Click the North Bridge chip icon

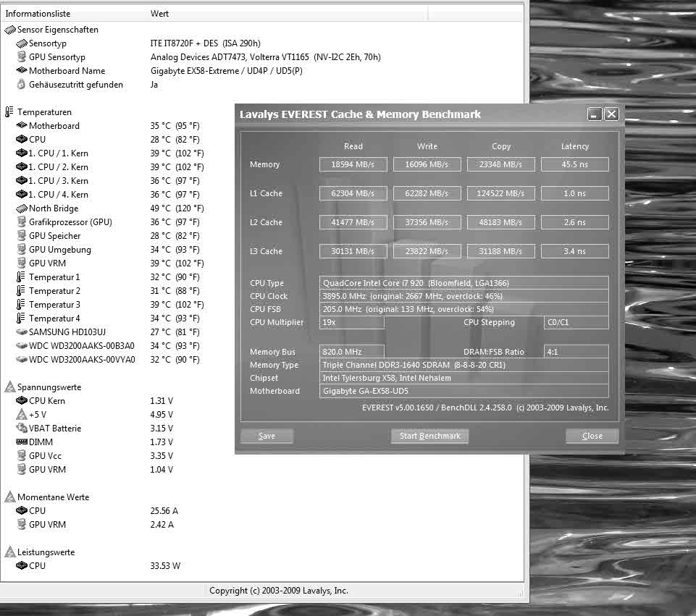(x=21, y=208)
